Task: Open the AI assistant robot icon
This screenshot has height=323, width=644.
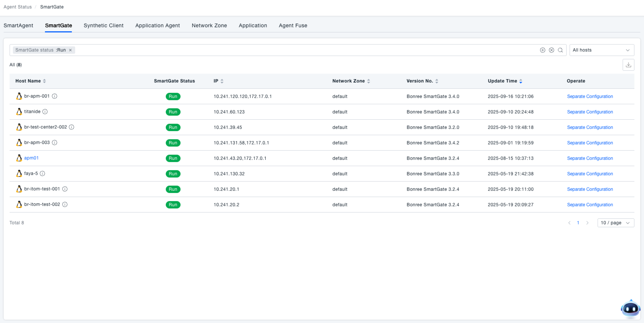Action: pos(630,309)
